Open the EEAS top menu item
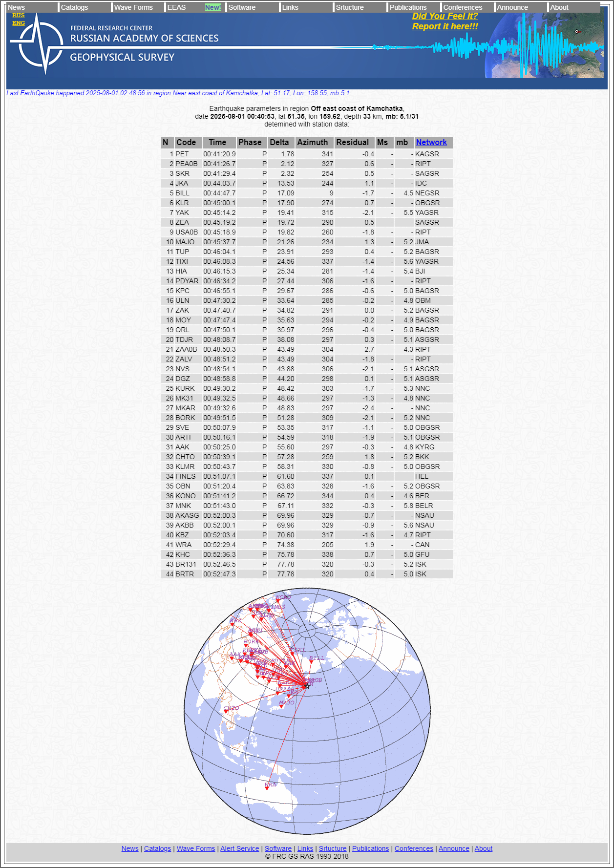The width and height of the screenshot is (614, 868). point(176,7)
